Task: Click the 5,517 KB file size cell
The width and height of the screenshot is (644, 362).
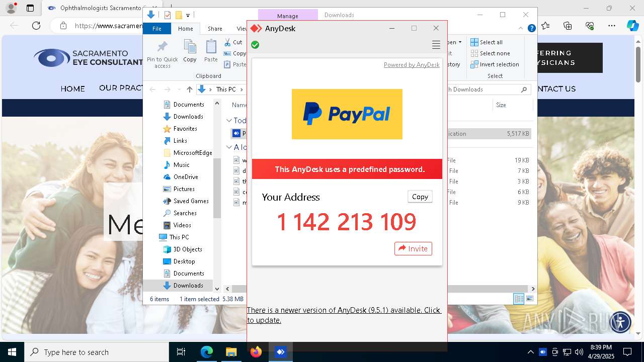Action: click(x=518, y=134)
